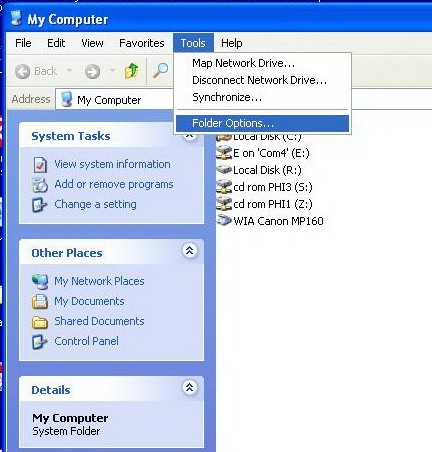Select the E on 'Com4' (E:) network drive icon

coord(224,153)
